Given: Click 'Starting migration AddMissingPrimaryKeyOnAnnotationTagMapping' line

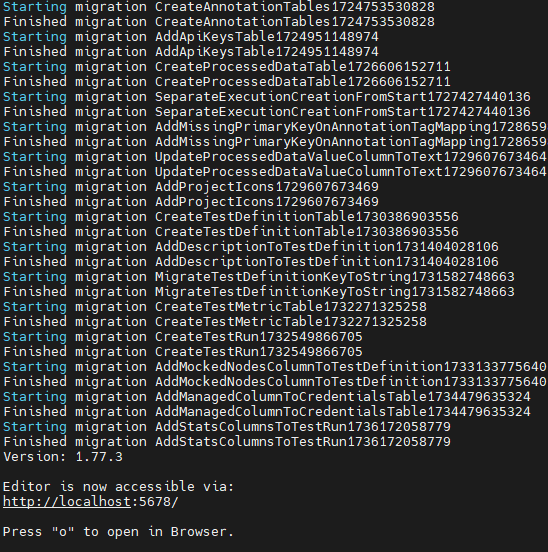Looking at the screenshot, I should (275, 127).
